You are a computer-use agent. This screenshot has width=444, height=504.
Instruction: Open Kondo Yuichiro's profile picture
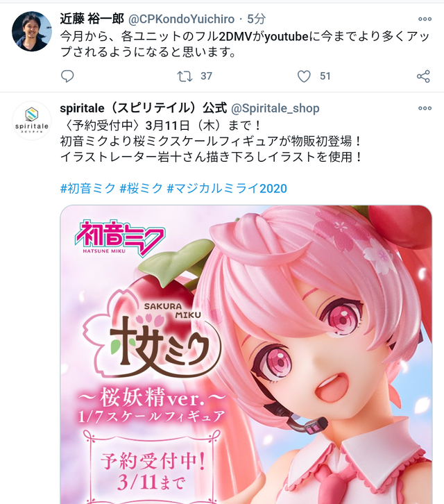tap(31, 31)
